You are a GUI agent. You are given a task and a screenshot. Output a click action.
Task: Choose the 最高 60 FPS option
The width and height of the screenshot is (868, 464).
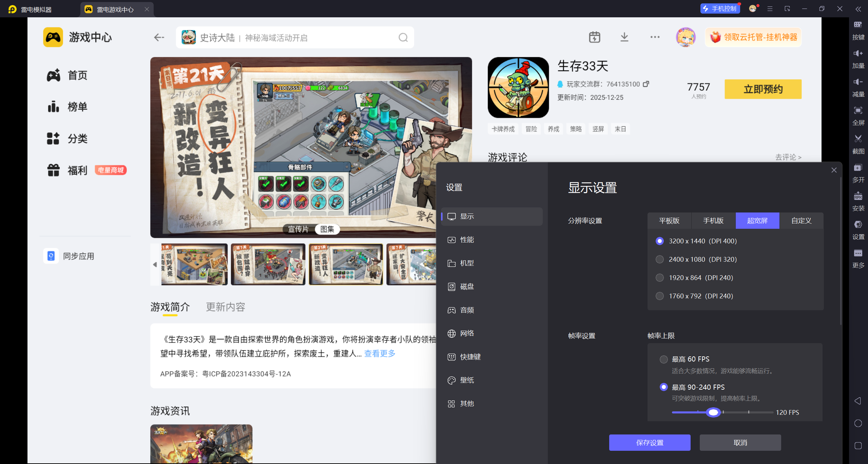coord(663,359)
